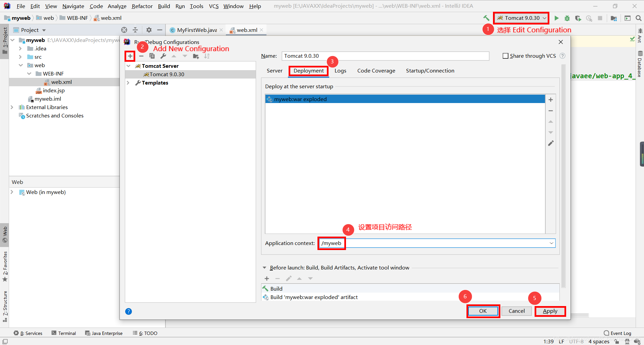The image size is (644, 345).
Task: Open help question mark in dialog
Action: (129, 311)
